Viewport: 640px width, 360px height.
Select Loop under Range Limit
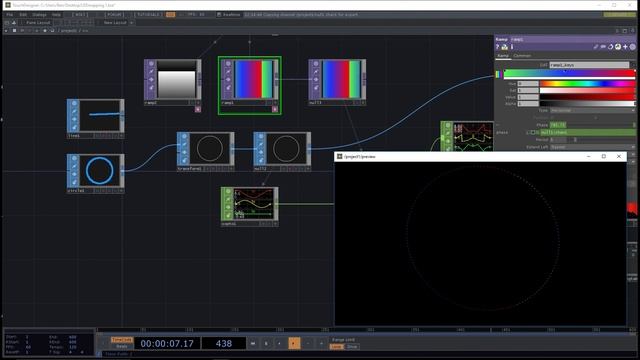pyautogui.click(x=336, y=347)
